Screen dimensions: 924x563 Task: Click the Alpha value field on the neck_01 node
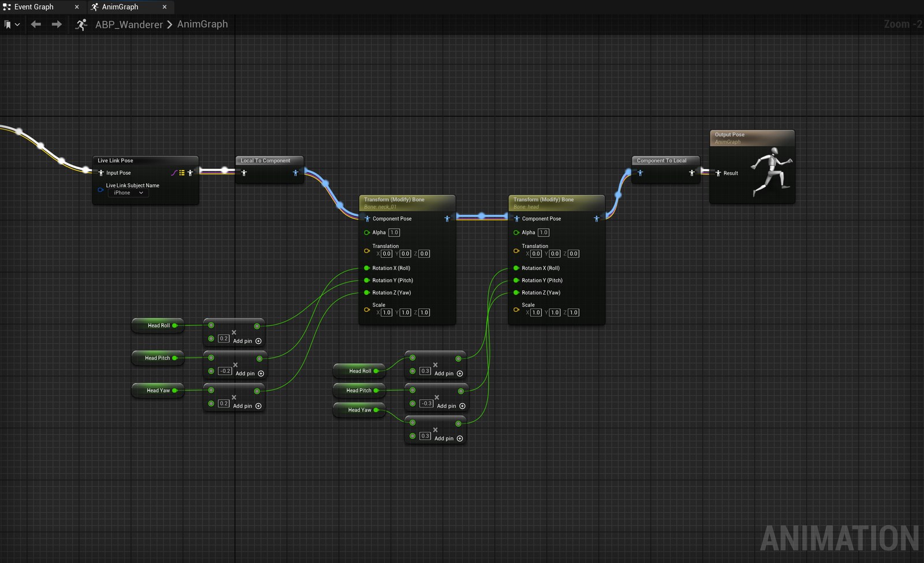[394, 232]
